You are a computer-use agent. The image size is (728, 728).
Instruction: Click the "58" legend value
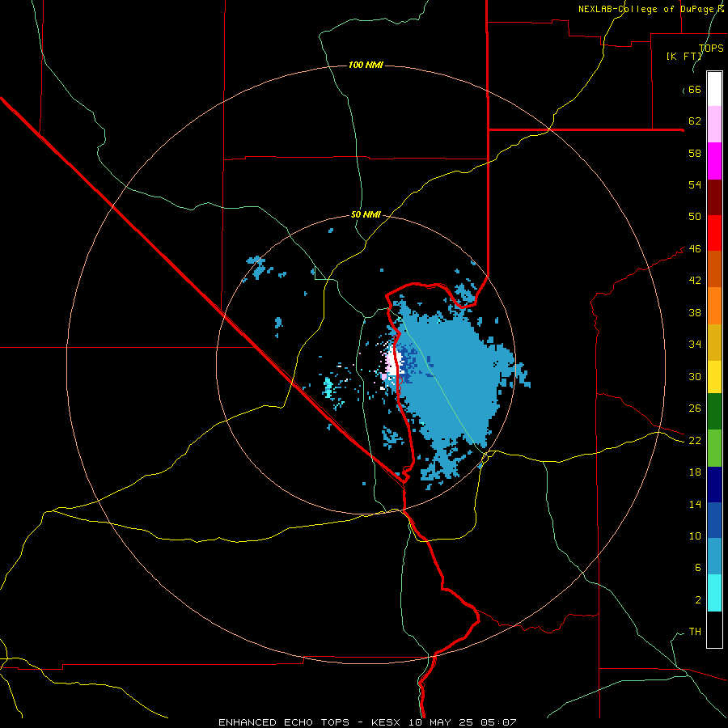[x=695, y=153]
